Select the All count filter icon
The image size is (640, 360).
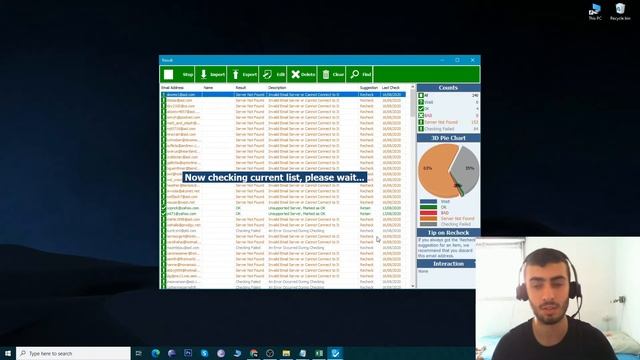click(421, 96)
